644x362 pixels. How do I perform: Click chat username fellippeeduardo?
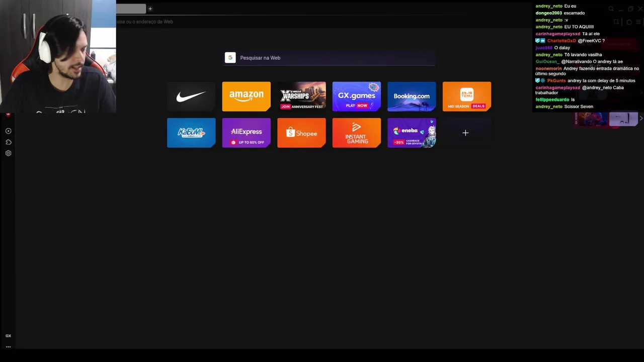552,100
